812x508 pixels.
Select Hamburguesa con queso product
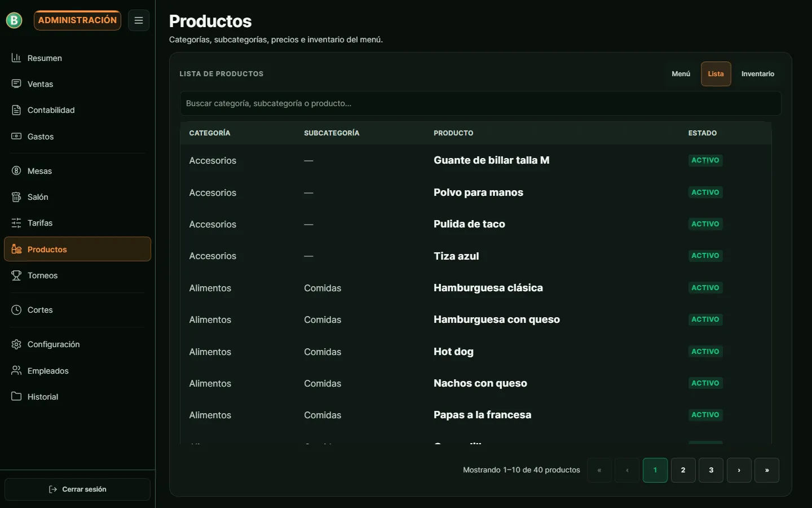click(497, 319)
